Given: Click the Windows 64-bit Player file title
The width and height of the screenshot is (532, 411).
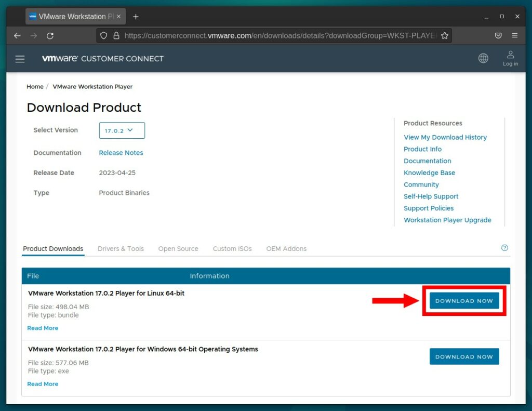Looking at the screenshot, I should click(x=143, y=349).
